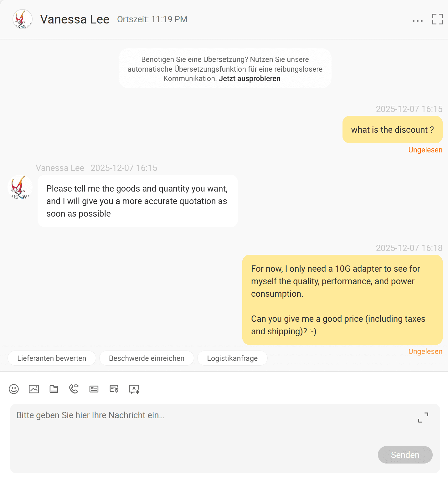Select Lieferanten bewerten quick action
The height and width of the screenshot is (482, 448).
click(52, 358)
